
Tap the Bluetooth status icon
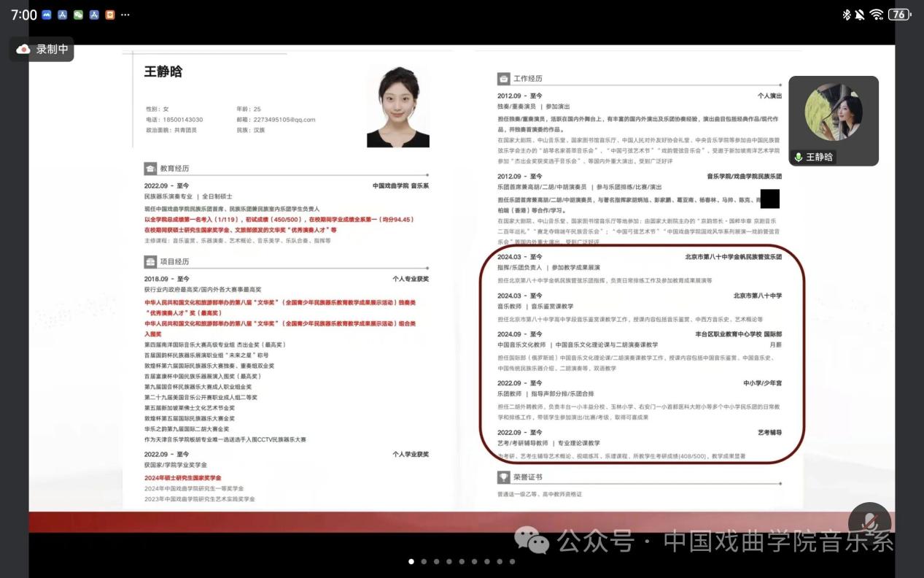click(847, 15)
